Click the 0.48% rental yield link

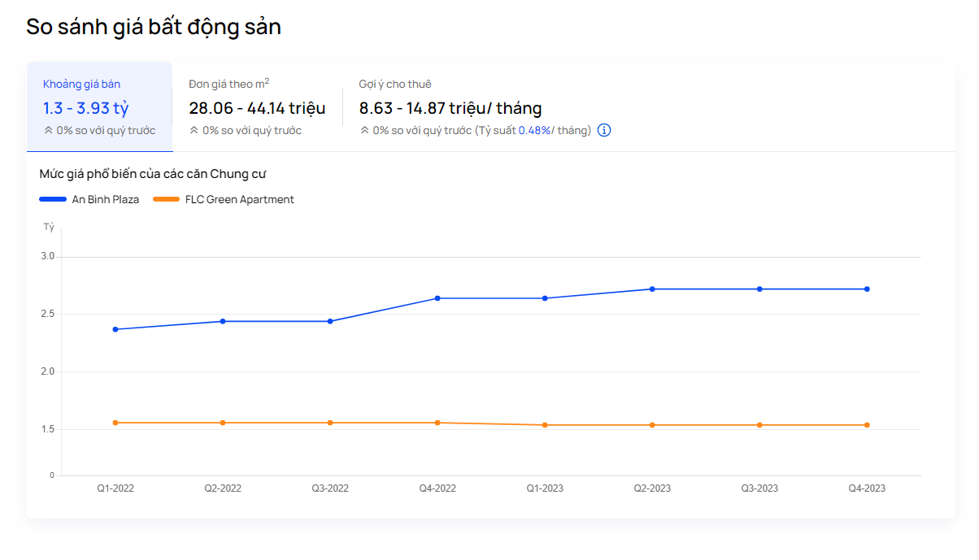pyautogui.click(x=534, y=130)
